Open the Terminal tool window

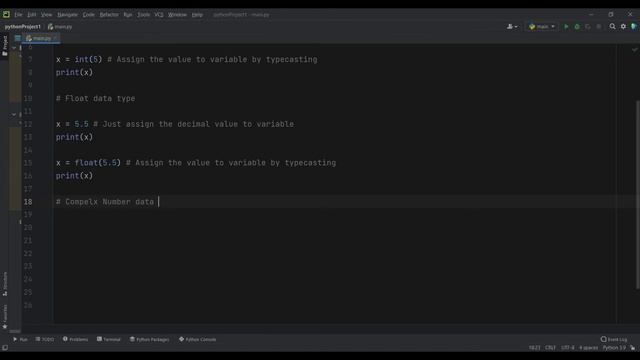click(x=109, y=339)
